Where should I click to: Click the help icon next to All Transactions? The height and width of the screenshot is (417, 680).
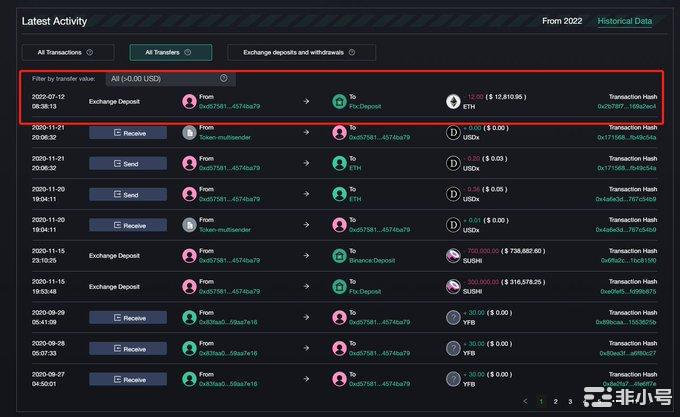[90, 52]
